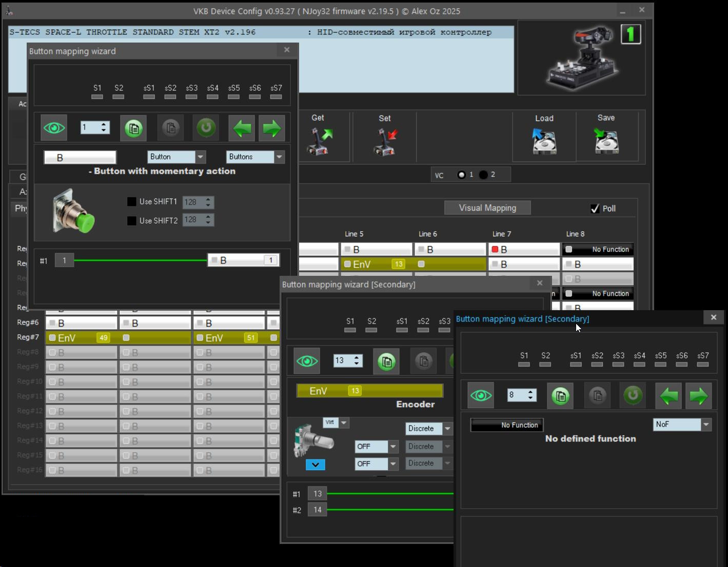
Task: Click green right arrow in rightmost wizard
Action: tap(698, 396)
